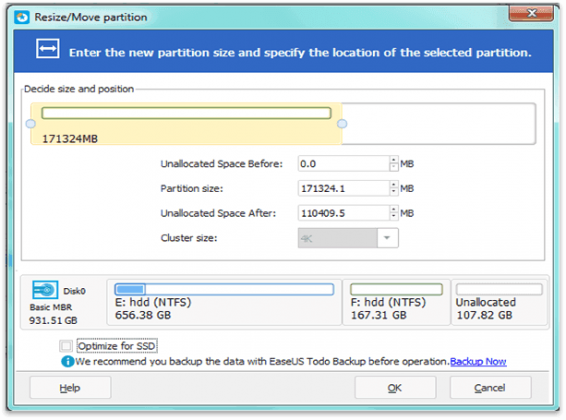Select the Unallocated 107.82 GB block
The image size is (566, 420).
pyautogui.click(x=500, y=302)
